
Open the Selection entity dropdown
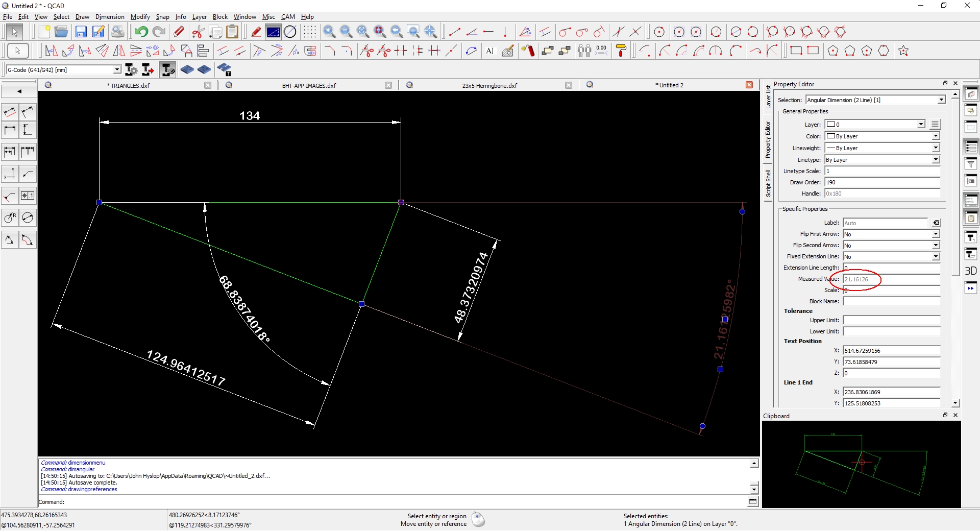coord(941,100)
